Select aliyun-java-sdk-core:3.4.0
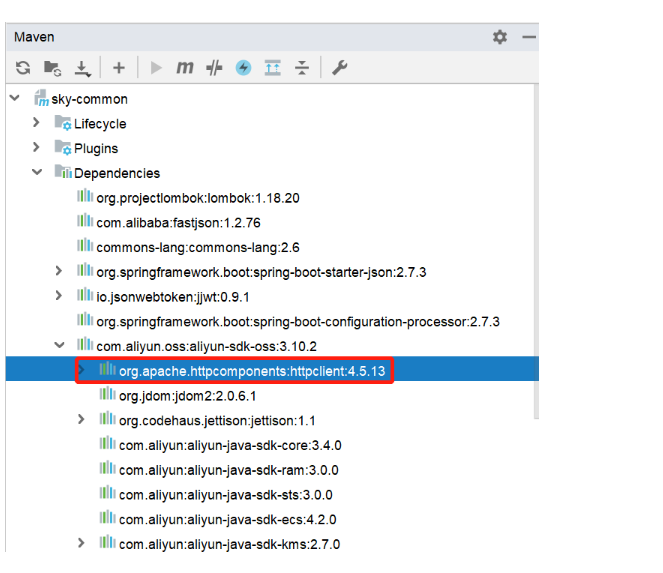Image resolution: width=663 pixels, height=573 pixels. (x=230, y=446)
